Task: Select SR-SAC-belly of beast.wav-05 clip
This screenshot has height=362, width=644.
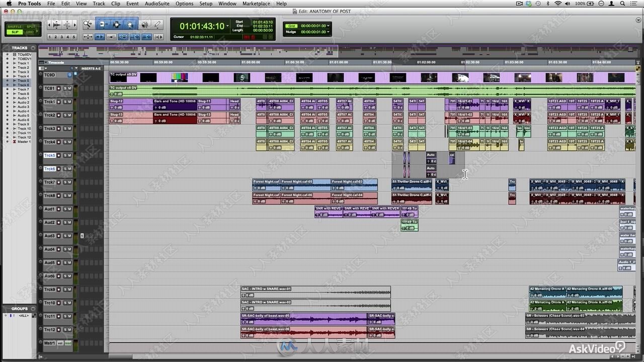Action: pyautogui.click(x=304, y=319)
